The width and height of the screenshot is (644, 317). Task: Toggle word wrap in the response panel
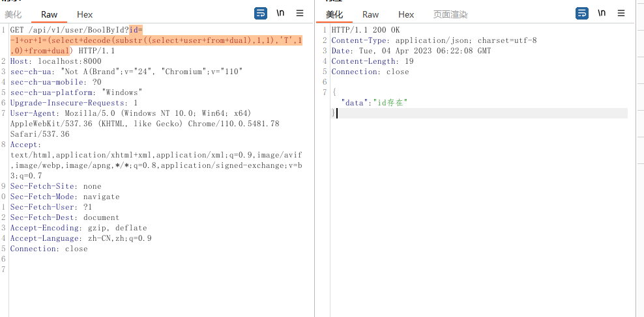[582, 13]
